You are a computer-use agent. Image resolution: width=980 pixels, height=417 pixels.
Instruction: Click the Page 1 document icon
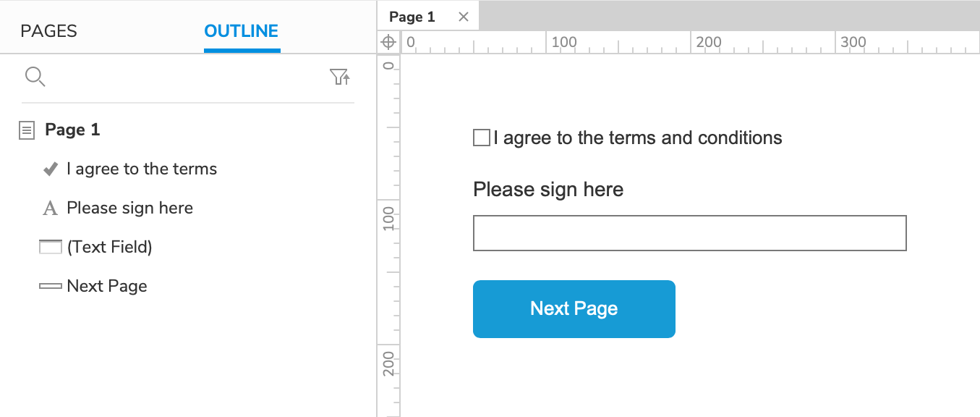27,130
